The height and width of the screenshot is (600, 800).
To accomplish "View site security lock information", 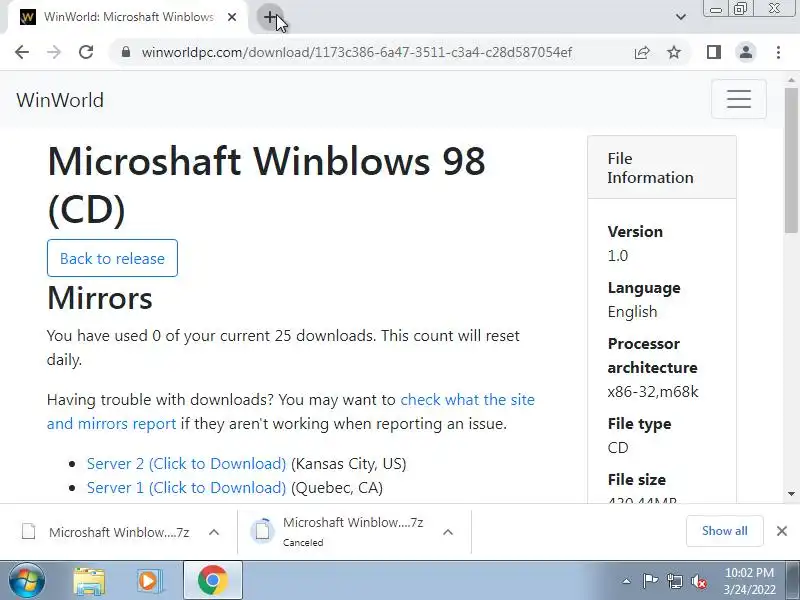I will (126, 52).
